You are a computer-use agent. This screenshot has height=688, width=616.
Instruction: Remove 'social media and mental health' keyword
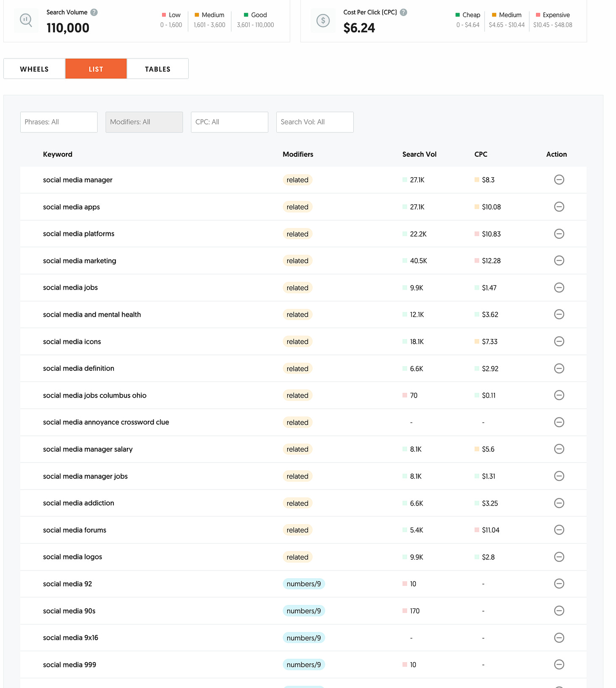tap(559, 314)
